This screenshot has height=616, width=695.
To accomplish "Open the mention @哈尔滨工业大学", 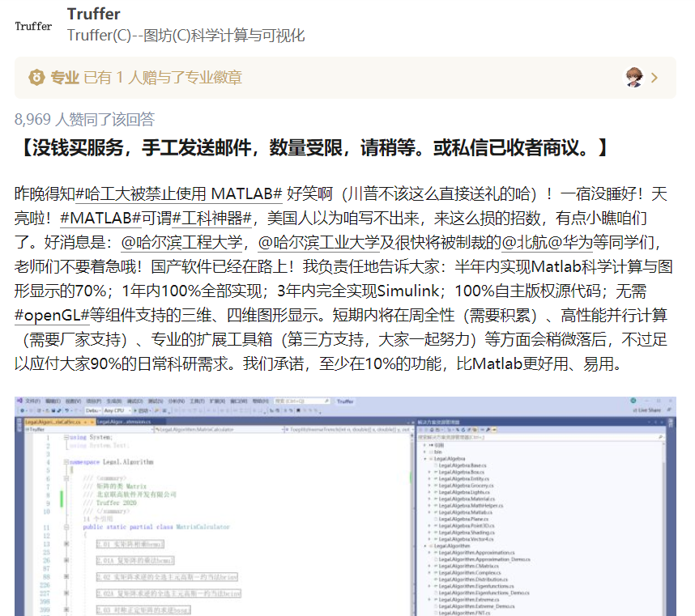I will coord(318,242).
